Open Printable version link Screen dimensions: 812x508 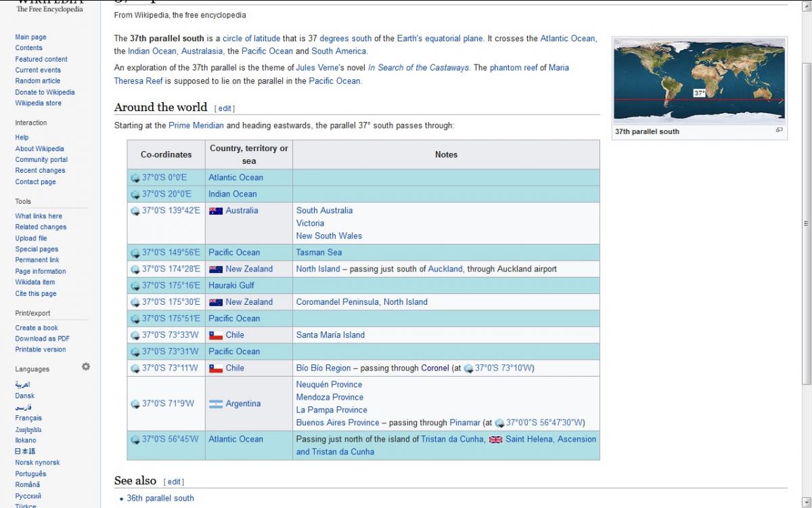(41, 350)
